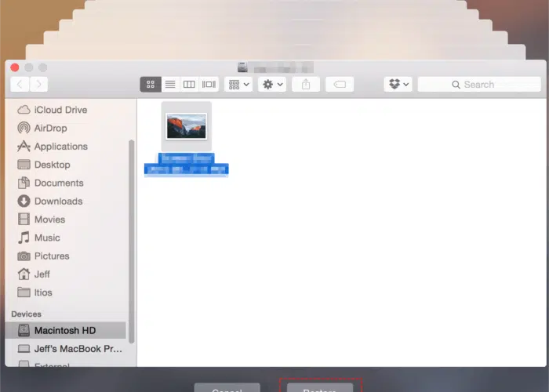Image resolution: width=549 pixels, height=392 pixels.
Task: Click in the Search field
Action: [479, 84]
